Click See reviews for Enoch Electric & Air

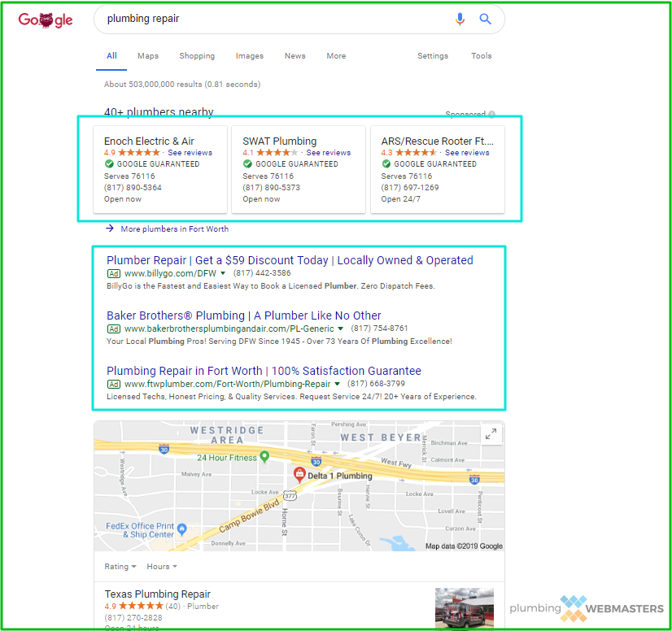[x=190, y=153]
